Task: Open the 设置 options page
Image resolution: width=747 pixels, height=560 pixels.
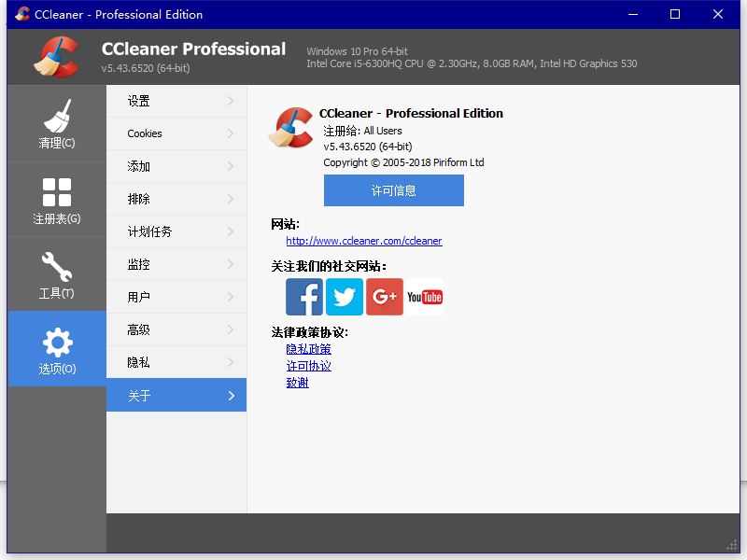Action: [x=176, y=101]
